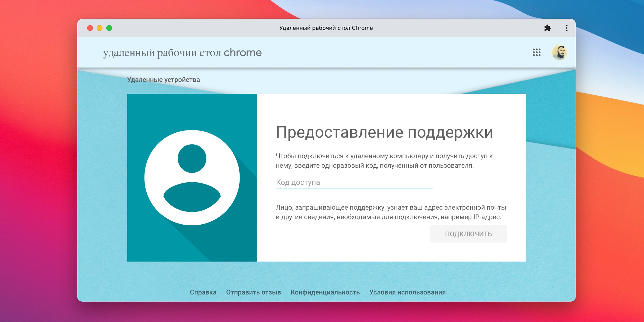The width and height of the screenshot is (644, 322).
Task: Click the window title 'Удаленный рабочий стол Chrome'
Action: click(x=326, y=28)
